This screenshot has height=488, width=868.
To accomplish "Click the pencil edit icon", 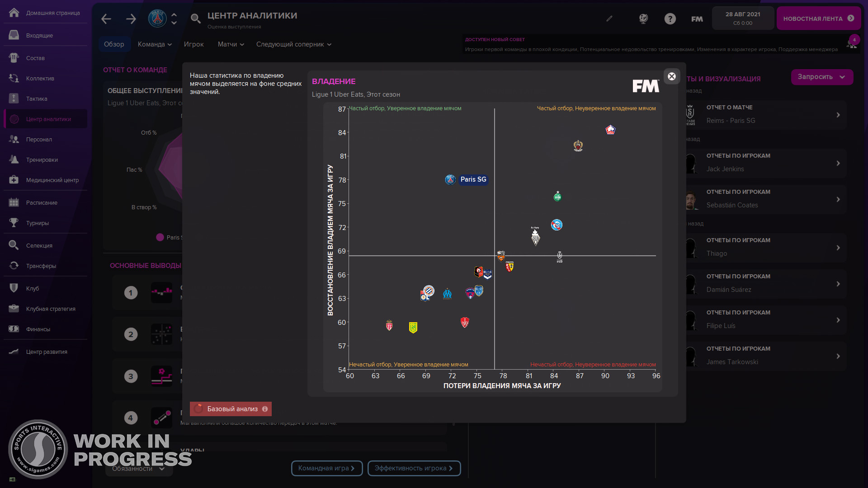I will pos(609,19).
